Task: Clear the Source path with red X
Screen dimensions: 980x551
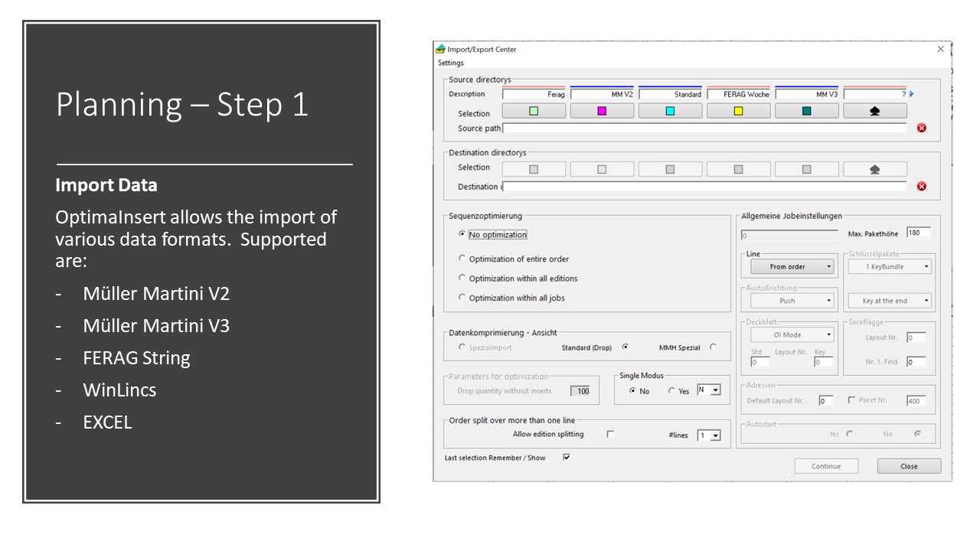Action: [922, 128]
